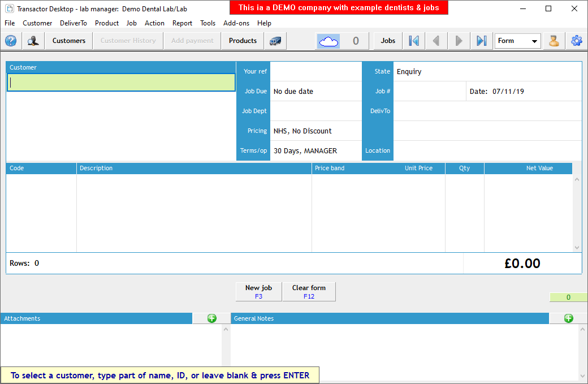
Task: Add attachment with green plus icon
Action: coord(212,318)
